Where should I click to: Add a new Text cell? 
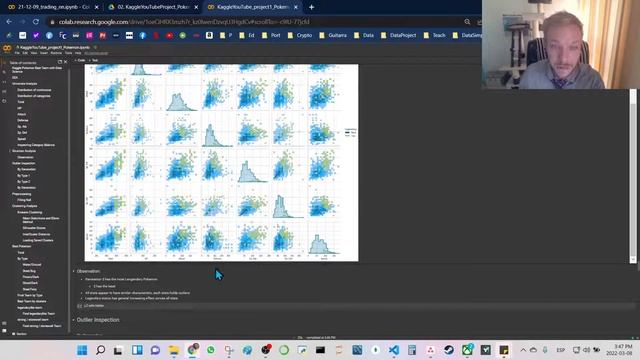click(x=93, y=60)
